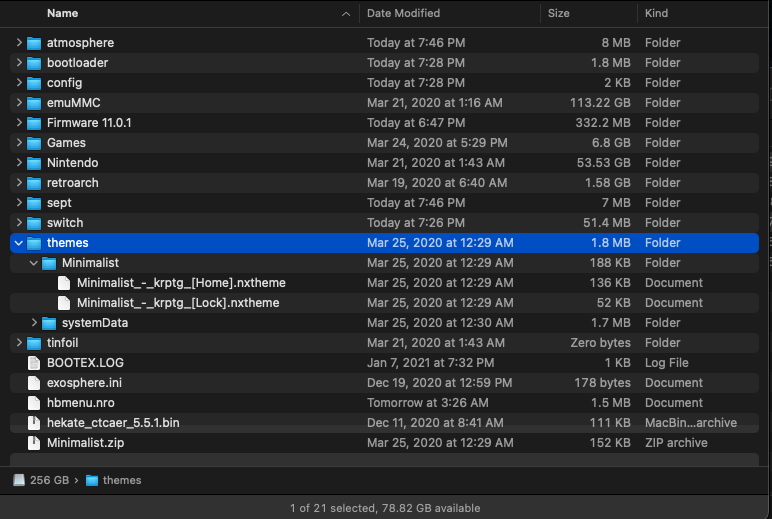Viewport: 772px width, 519px height.
Task: Click the Nintendo folder icon
Action: (33, 163)
